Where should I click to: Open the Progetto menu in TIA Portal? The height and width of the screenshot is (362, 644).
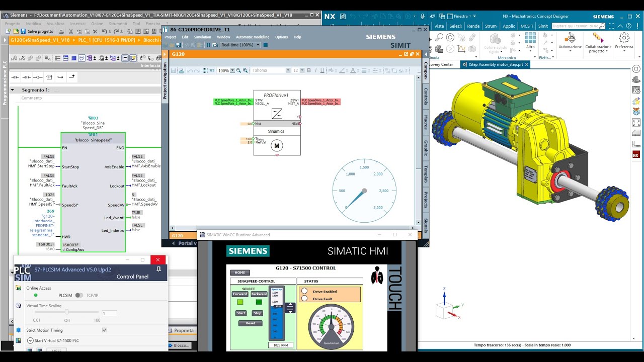click(x=13, y=24)
